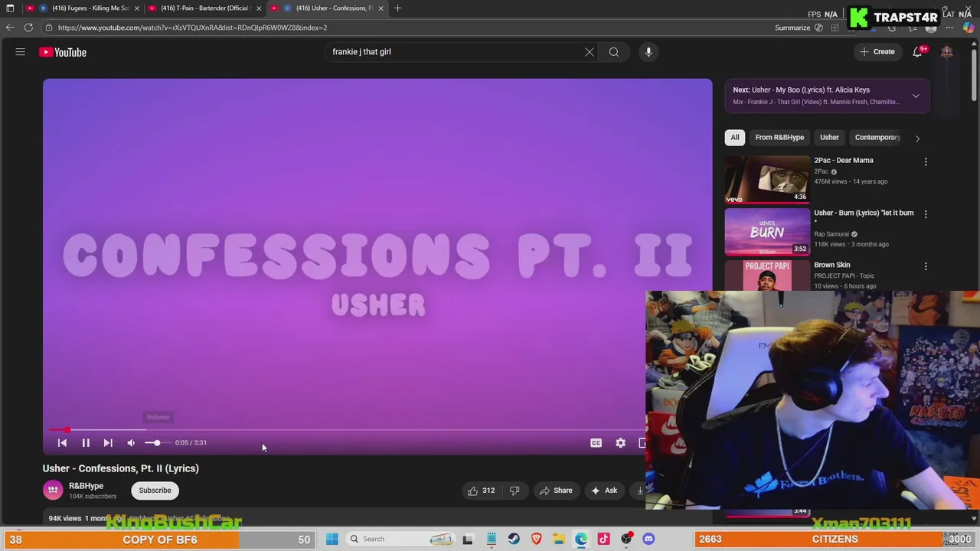Select the Usher filter chip
The image size is (980, 551).
coord(829,138)
